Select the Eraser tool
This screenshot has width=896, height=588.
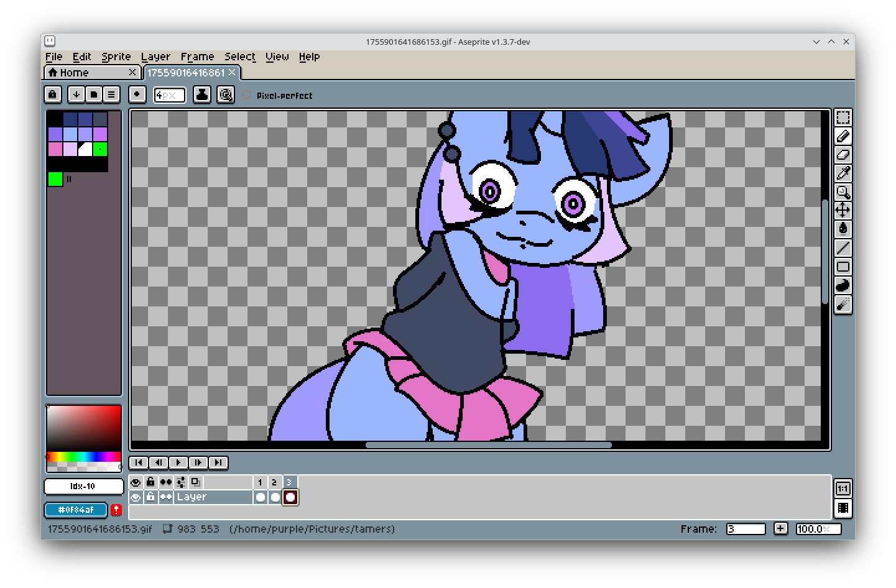843,155
